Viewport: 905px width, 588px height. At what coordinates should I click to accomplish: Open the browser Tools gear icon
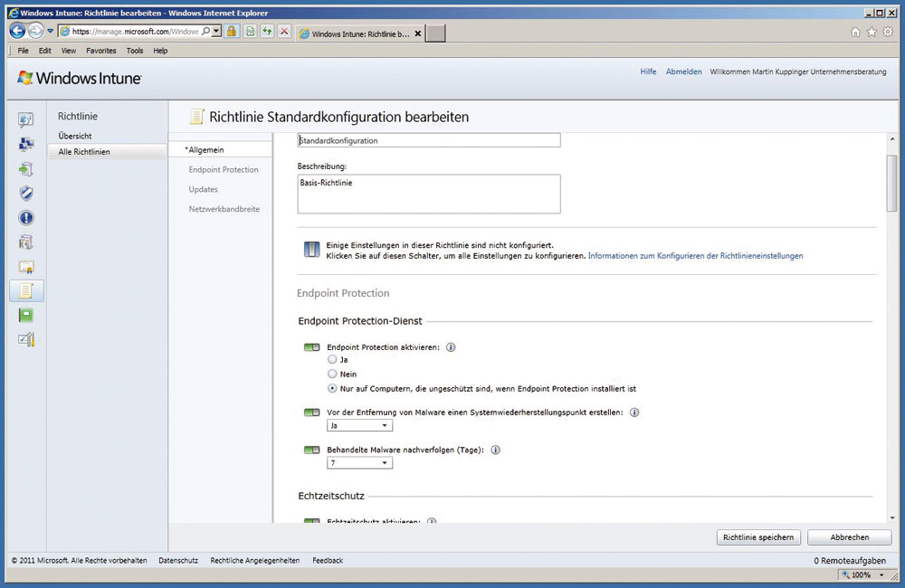tap(888, 33)
